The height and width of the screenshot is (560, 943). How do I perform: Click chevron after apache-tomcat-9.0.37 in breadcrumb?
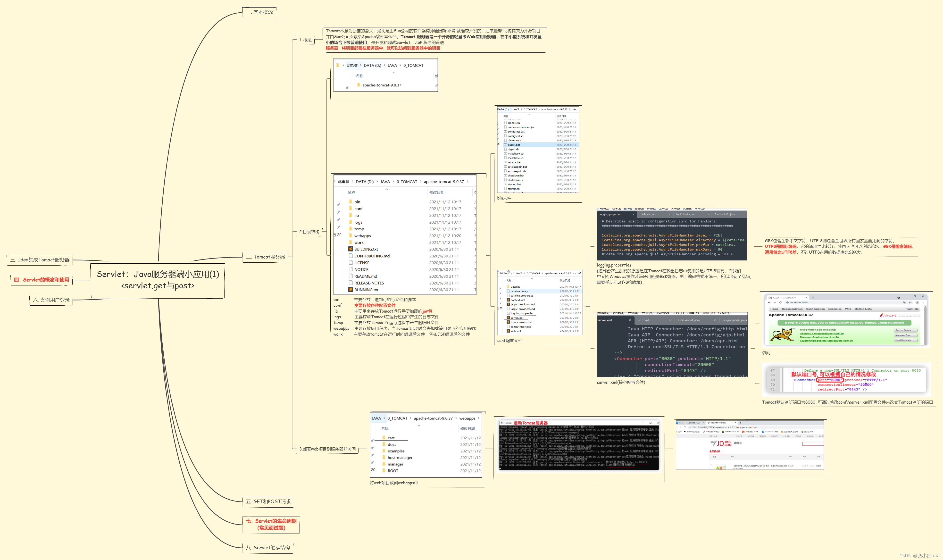tap(467, 182)
